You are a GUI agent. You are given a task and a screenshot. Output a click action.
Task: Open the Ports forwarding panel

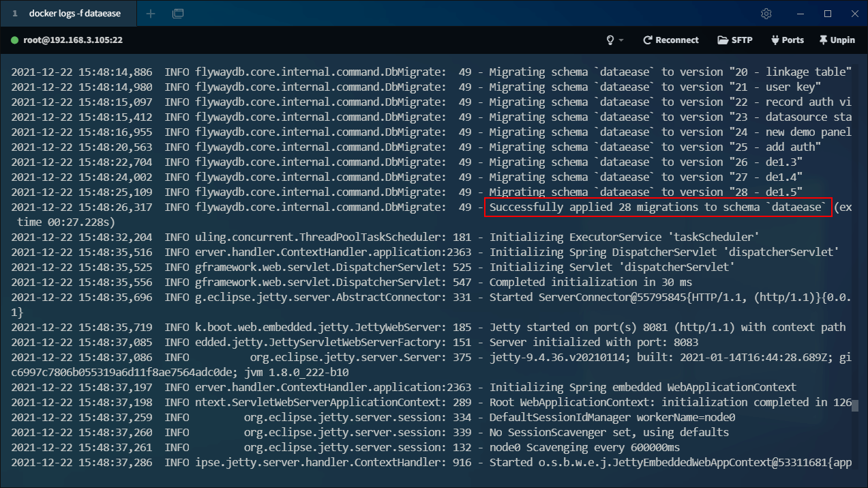click(787, 40)
